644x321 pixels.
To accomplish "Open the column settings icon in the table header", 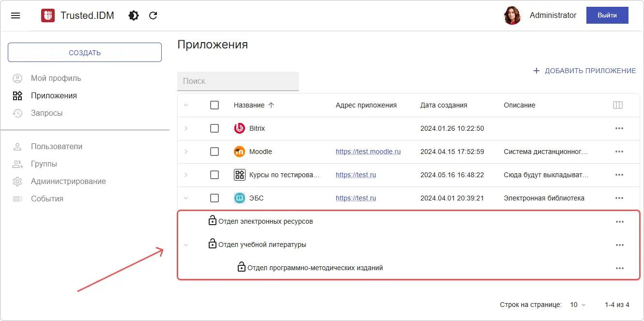I will click(618, 105).
